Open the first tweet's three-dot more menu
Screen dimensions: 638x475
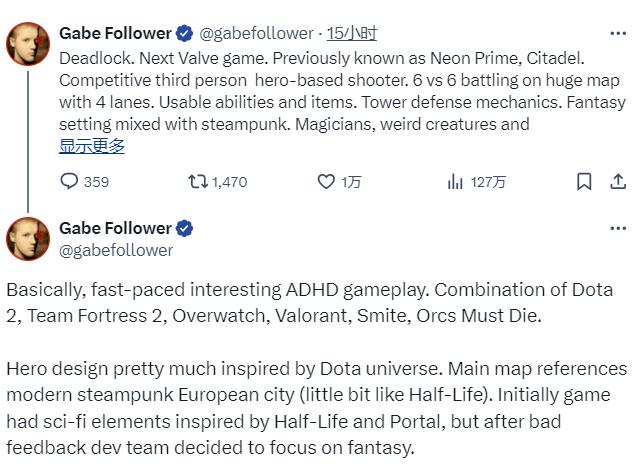(x=618, y=33)
